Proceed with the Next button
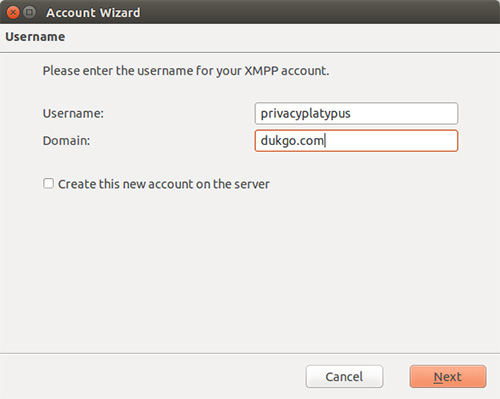The width and height of the screenshot is (500, 399). click(x=448, y=377)
